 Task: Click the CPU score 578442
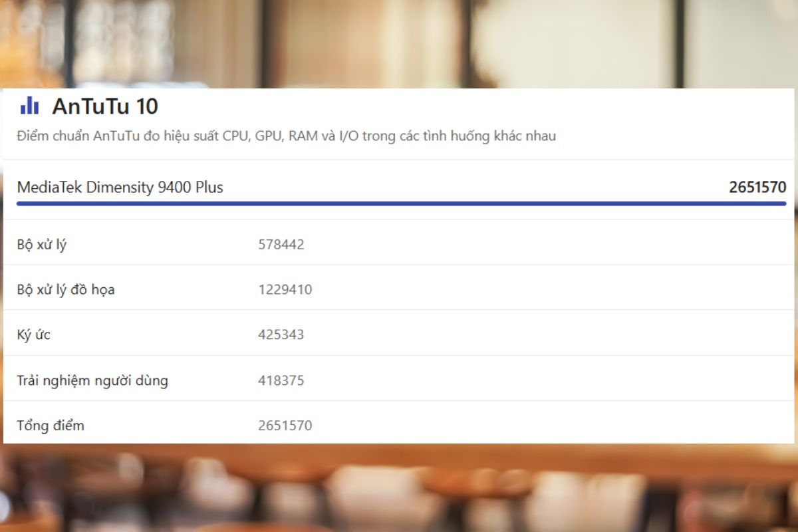281,245
